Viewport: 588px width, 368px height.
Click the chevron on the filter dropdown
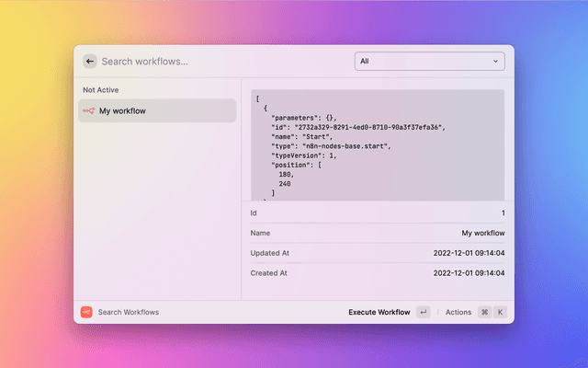pos(496,62)
